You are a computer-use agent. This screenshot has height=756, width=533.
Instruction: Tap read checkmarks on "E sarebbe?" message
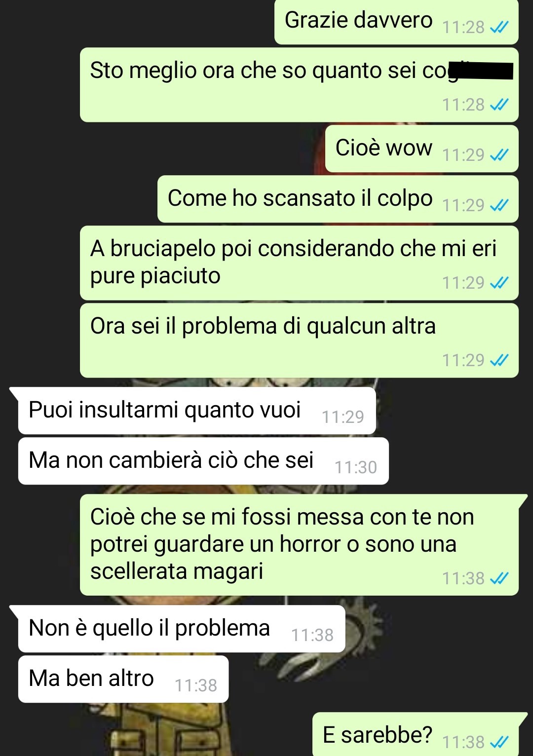click(499, 742)
